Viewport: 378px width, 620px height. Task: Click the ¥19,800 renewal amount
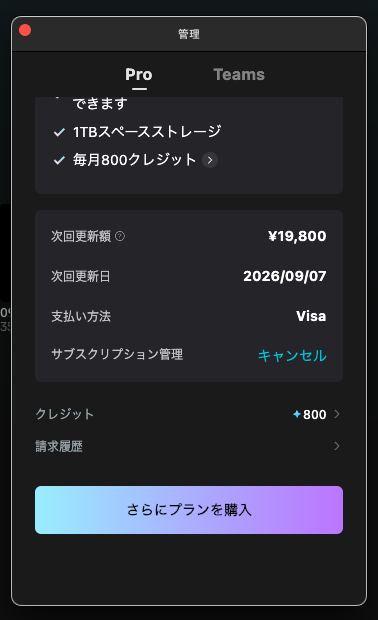coord(297,236)
